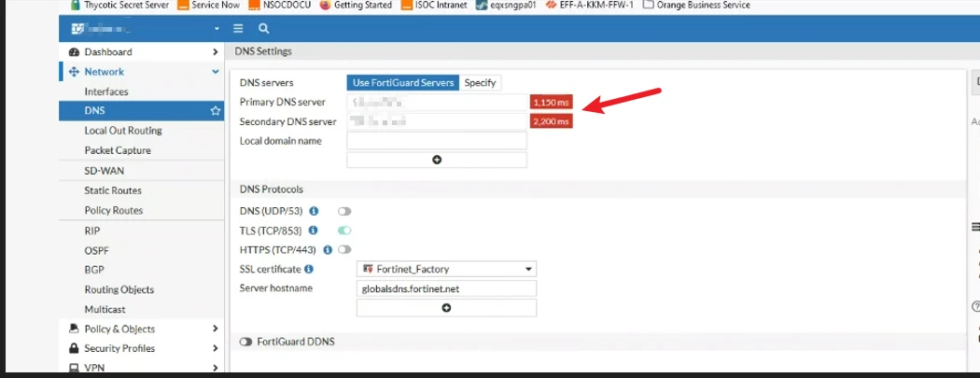Open the NSOCDOCU bookmark
Screen dimensions: 980x378
[279, 5]
